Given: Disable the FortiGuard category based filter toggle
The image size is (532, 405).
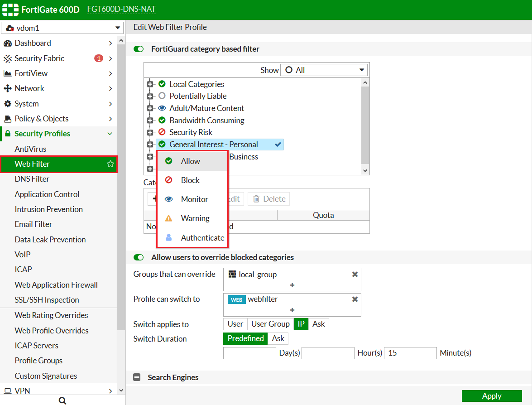Looking at the screenshot, I should 138,49.
